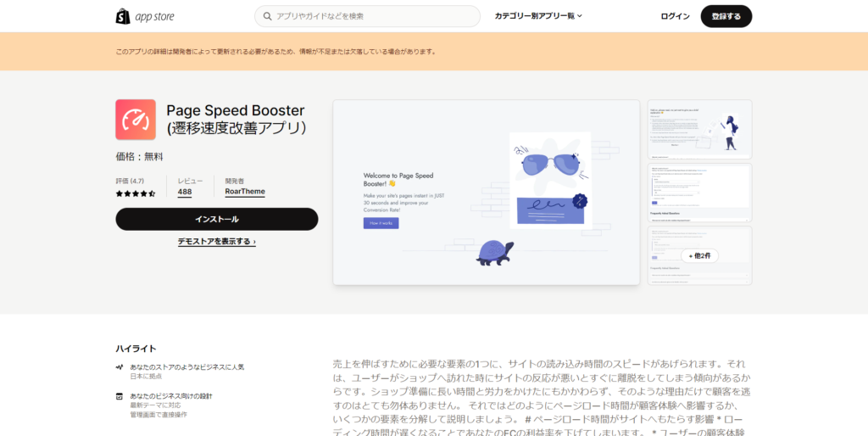Click the 管理画面で直接操作 text

click(159, 415)
